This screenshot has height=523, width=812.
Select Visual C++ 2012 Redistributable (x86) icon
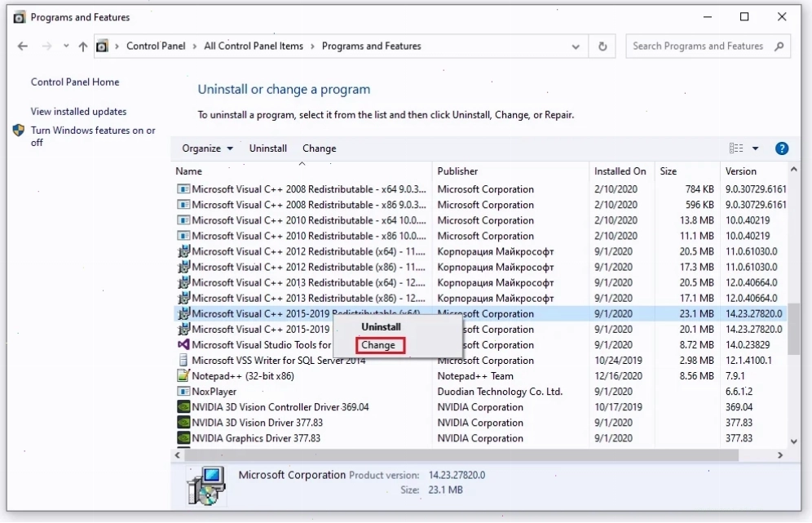pos(183,267)
